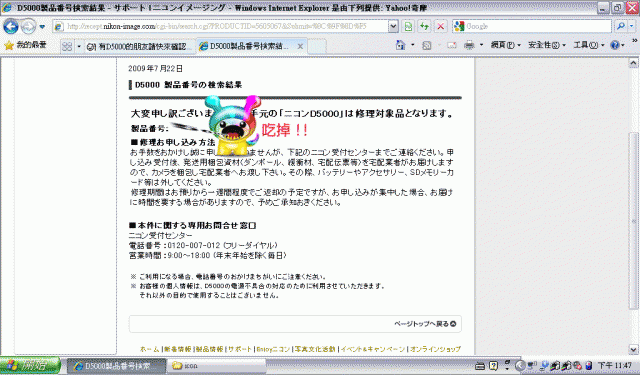Viewport: 640px width, 375px height.
Task: Click the nikon-image.com address bar
Action: click(220, 27)
